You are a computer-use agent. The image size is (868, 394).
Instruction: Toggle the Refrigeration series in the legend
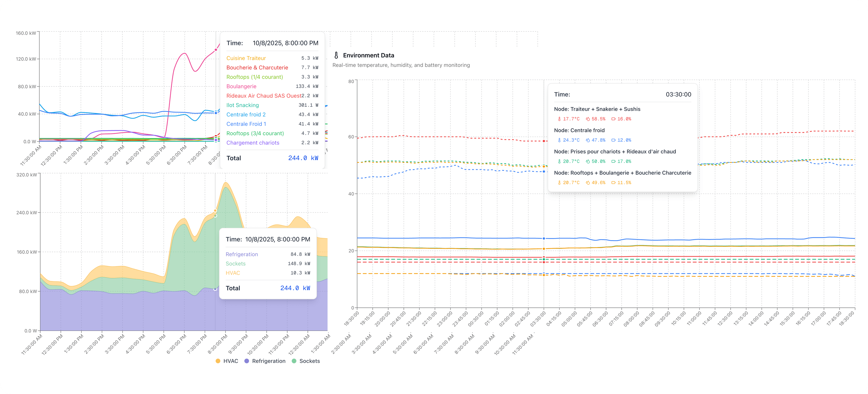269,361
